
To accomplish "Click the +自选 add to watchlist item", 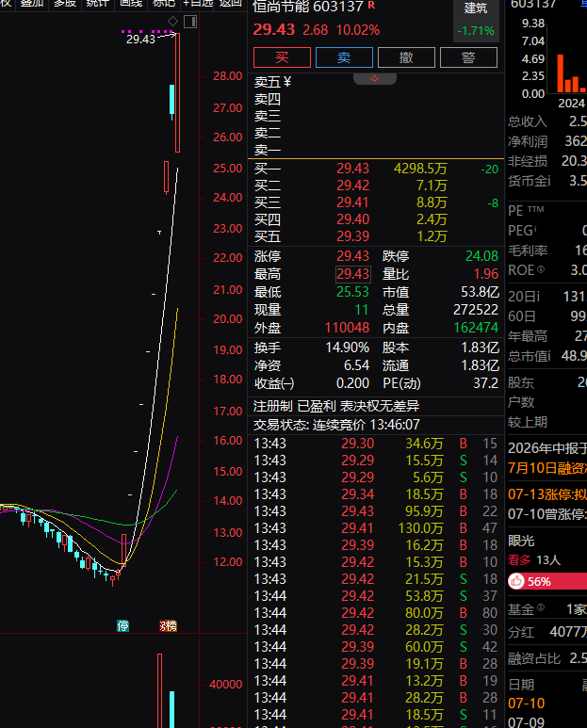I will click(198, 3).
